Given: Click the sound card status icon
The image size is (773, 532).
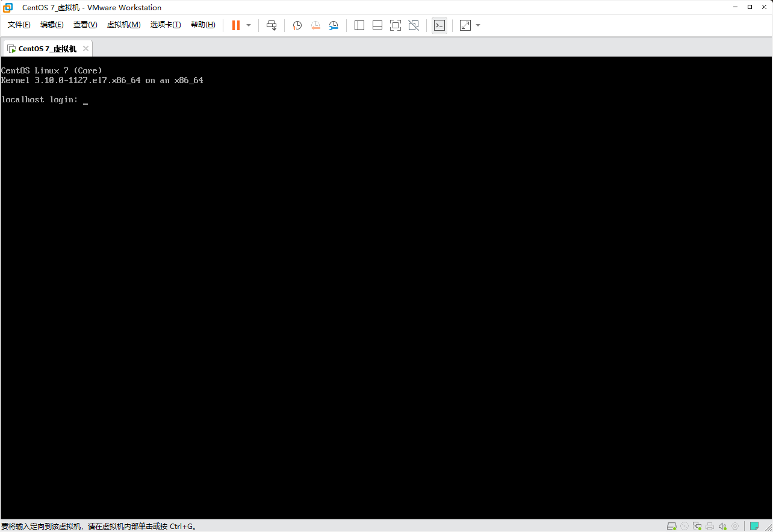Looking at the screenshot, I should 722,526.
